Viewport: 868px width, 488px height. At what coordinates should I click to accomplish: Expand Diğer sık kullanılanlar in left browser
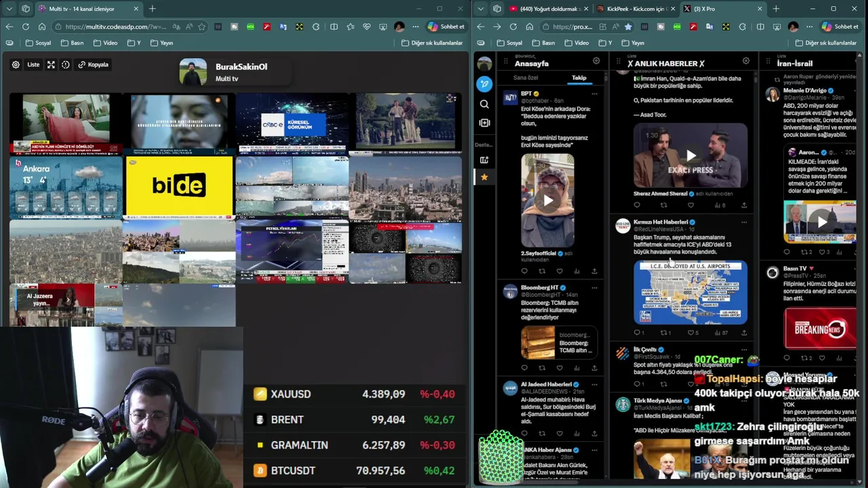coord(431,43)
